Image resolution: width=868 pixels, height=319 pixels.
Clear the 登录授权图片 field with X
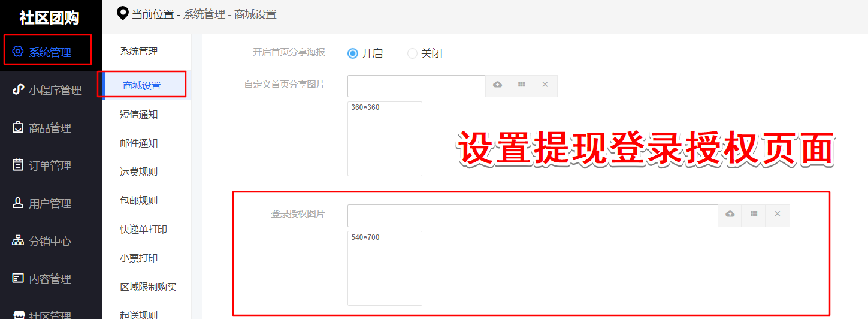pyautogui.click(x=778, y=215)
